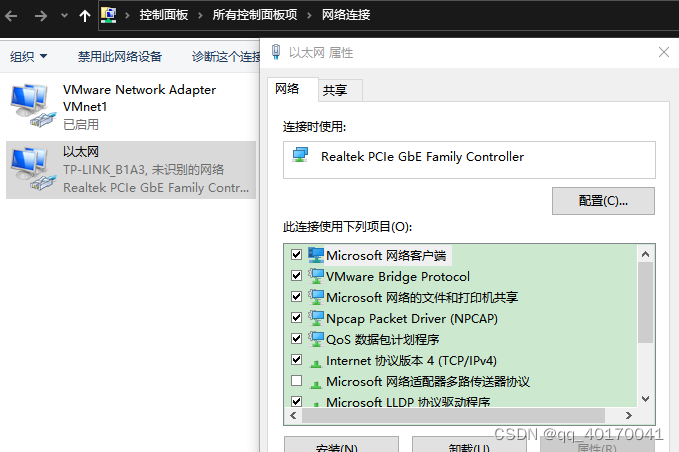
Task: Click VMware Bridge Protocol item icon
Action: click(x=316, y=276)
